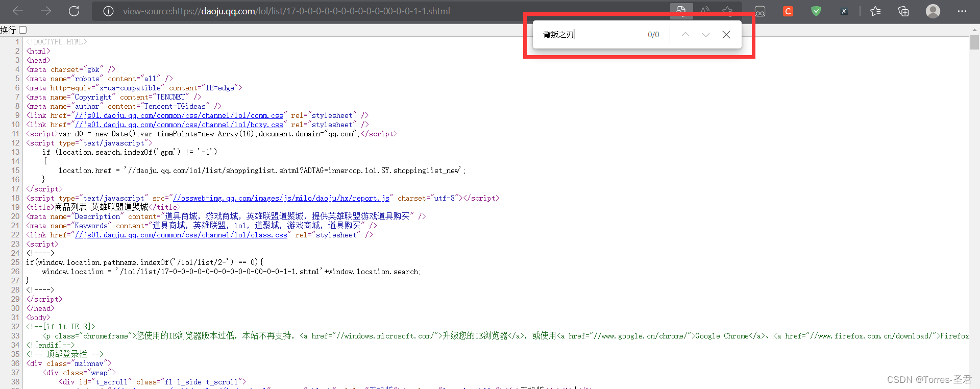Open the report.js script link
Viewport: 980px width, 389px height.
coord(281,198)
